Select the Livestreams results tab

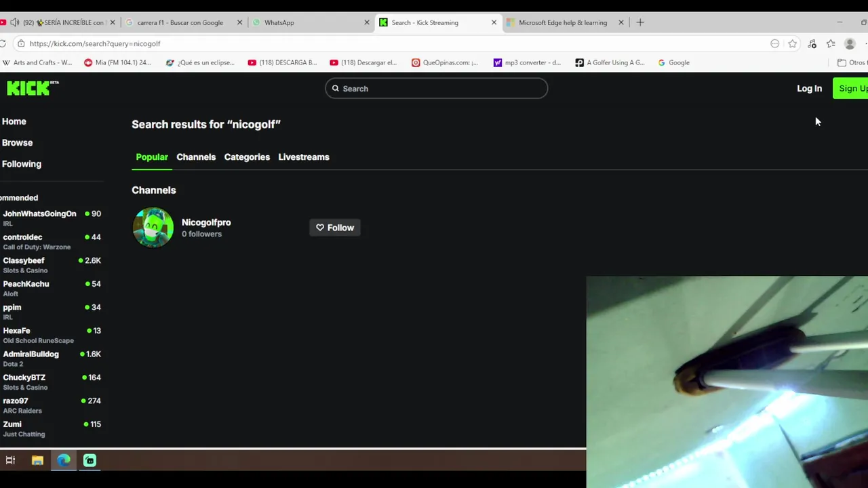tap(304, 157)
